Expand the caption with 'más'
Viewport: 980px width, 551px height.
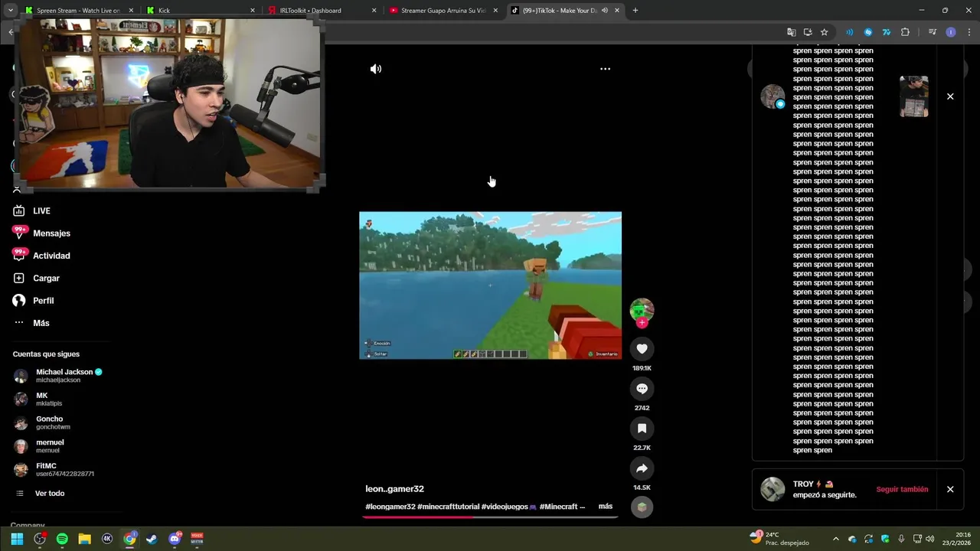tap(605, 507)
